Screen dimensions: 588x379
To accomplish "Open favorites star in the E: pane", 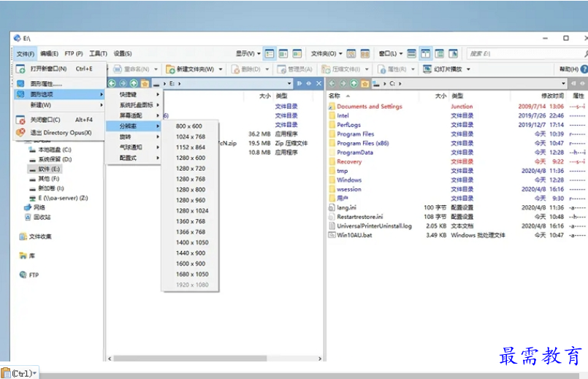I will 145,83.
